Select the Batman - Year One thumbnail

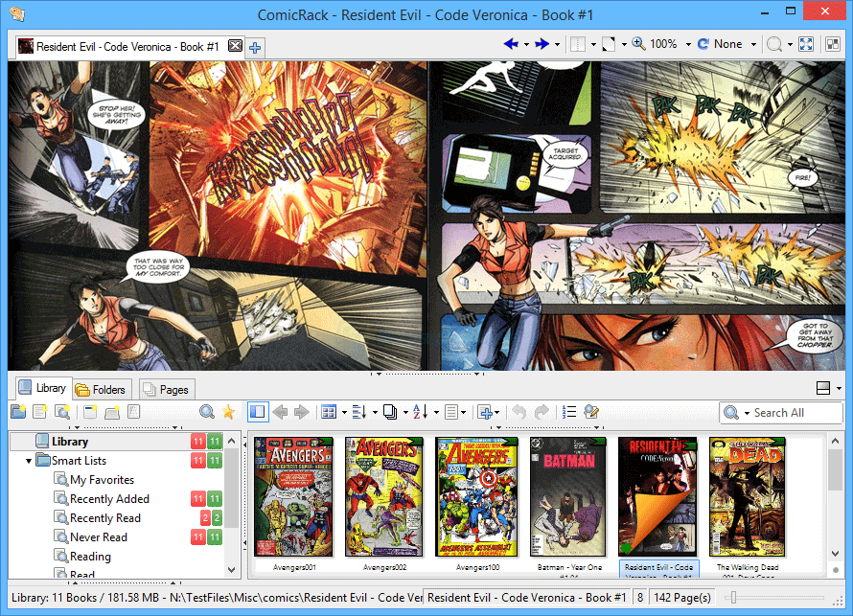coord(568,496)
